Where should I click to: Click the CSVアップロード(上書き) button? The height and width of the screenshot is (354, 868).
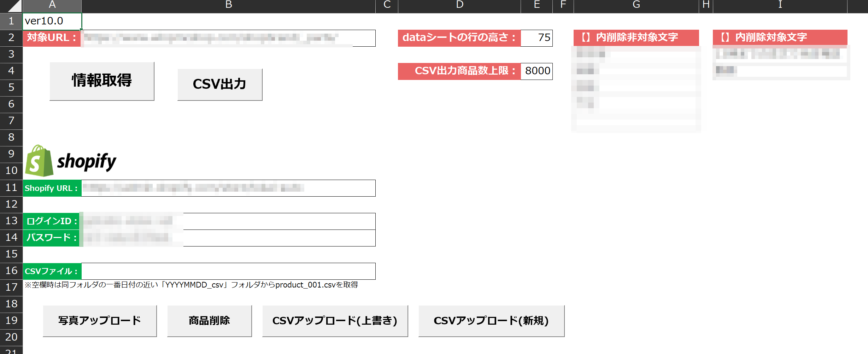pos(335,321)
